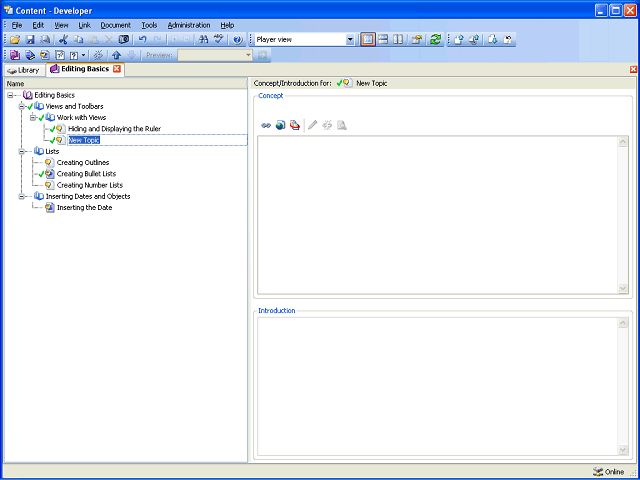Image resolution: width=640 pixels, height=480 pixels.
Task: Select Hiding and Displaying the Ruler topic
Action: click(114, 129)
